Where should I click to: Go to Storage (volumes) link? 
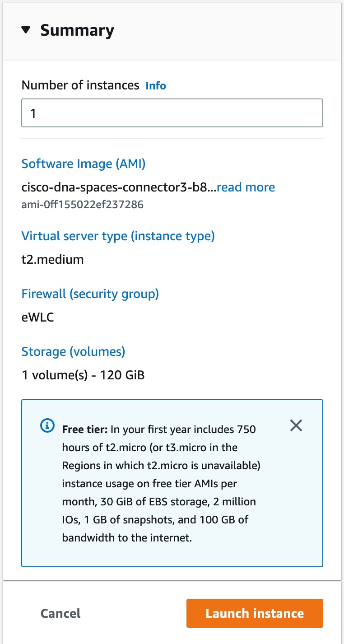[x=73, y=351]
